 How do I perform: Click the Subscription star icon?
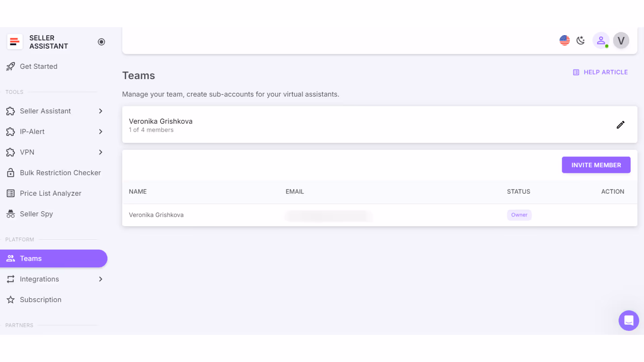[11, 300]
